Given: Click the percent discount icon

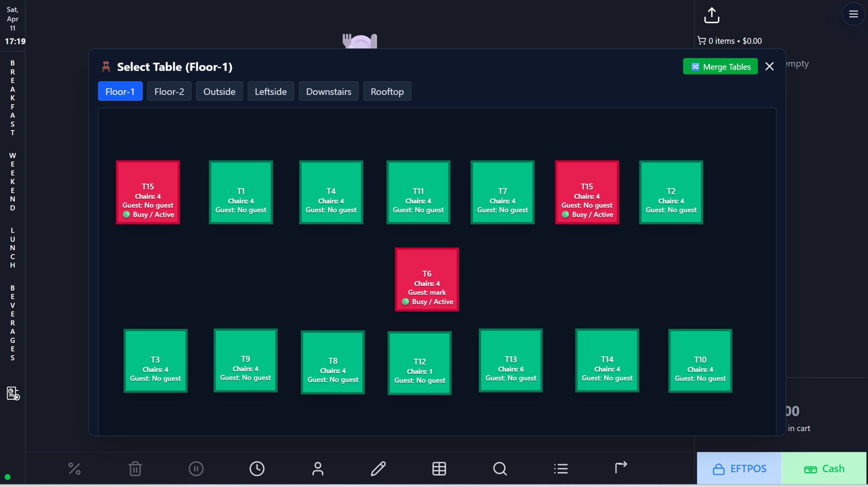Looking at the screenshot, I should click(x=74, y=469).
